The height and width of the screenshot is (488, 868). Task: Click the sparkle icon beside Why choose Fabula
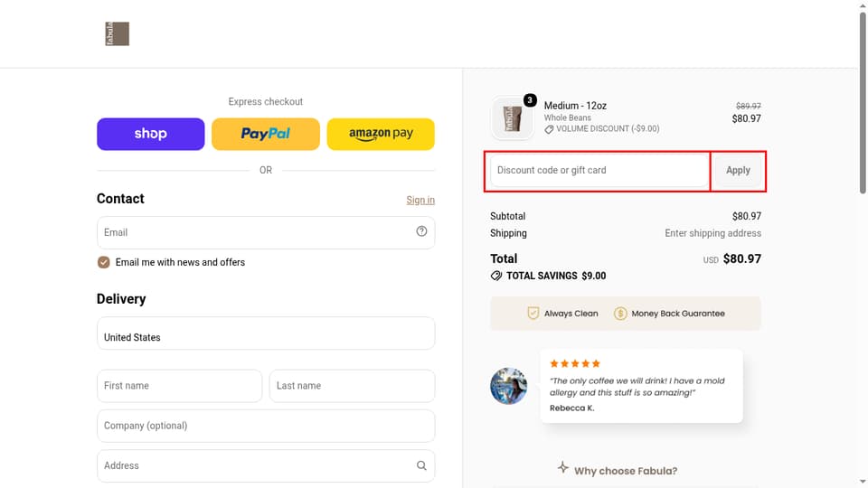563,467
